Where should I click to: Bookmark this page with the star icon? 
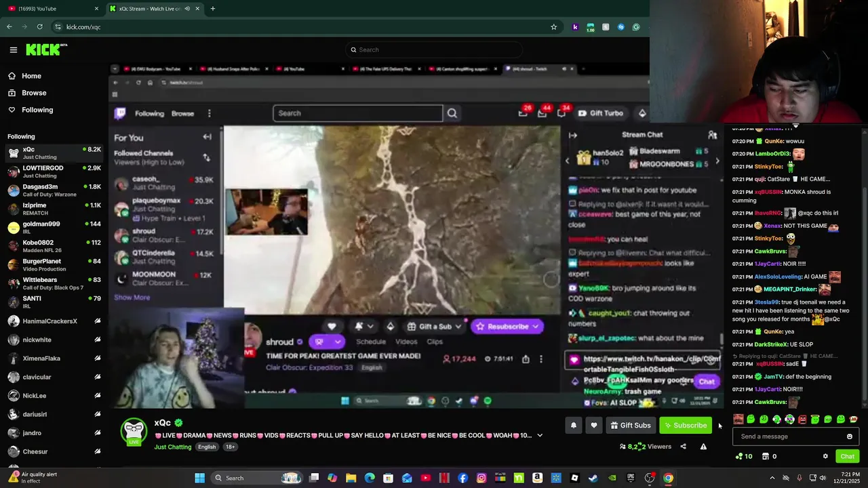point(553,27)
